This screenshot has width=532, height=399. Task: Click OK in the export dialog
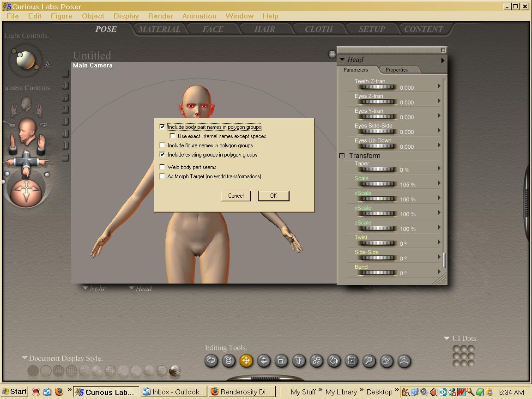(273, 196)
